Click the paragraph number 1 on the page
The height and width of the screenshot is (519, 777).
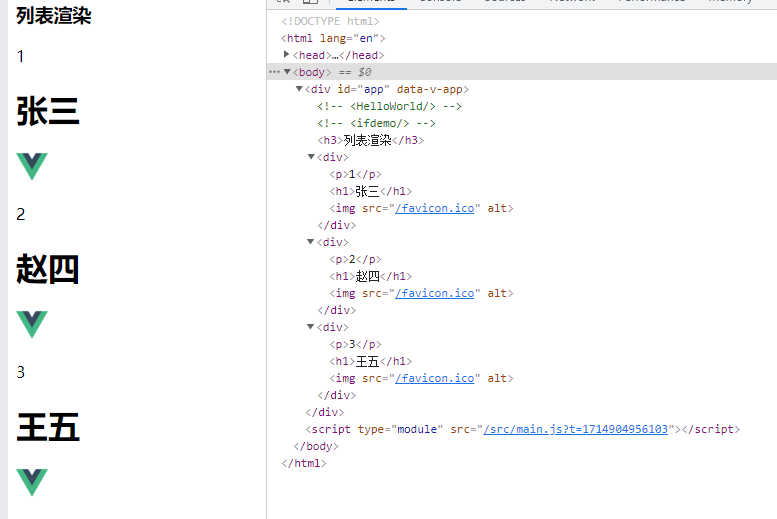(x=20, y=56)
